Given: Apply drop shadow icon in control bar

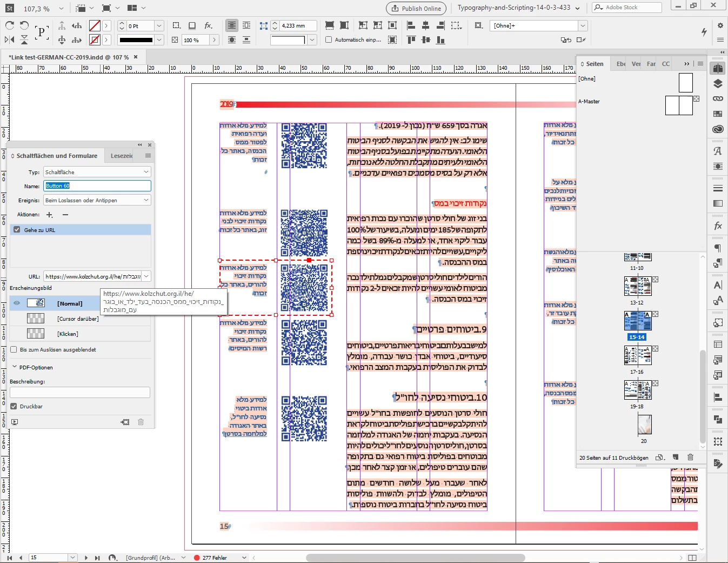Looking at the screenshot, I should click(x=192, y=25).
